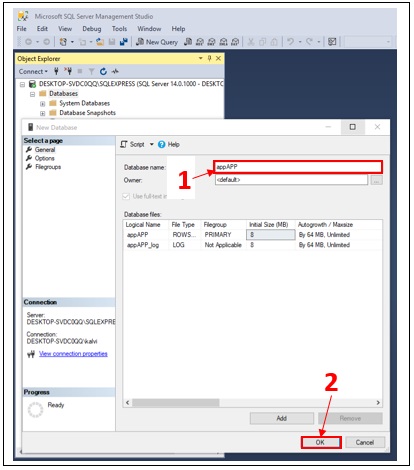Open the Activity Monitor icon
414x470 pixels.
[115, 71]
